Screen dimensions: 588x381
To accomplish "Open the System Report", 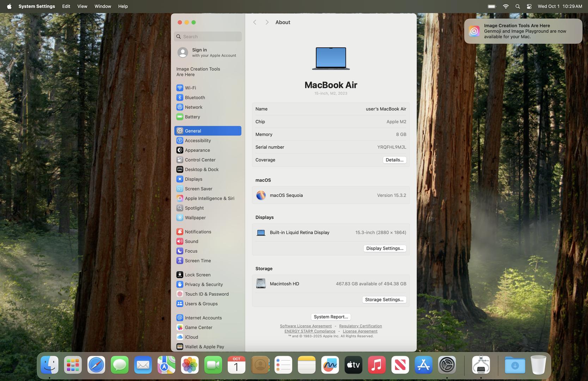I will coord(331,317).
